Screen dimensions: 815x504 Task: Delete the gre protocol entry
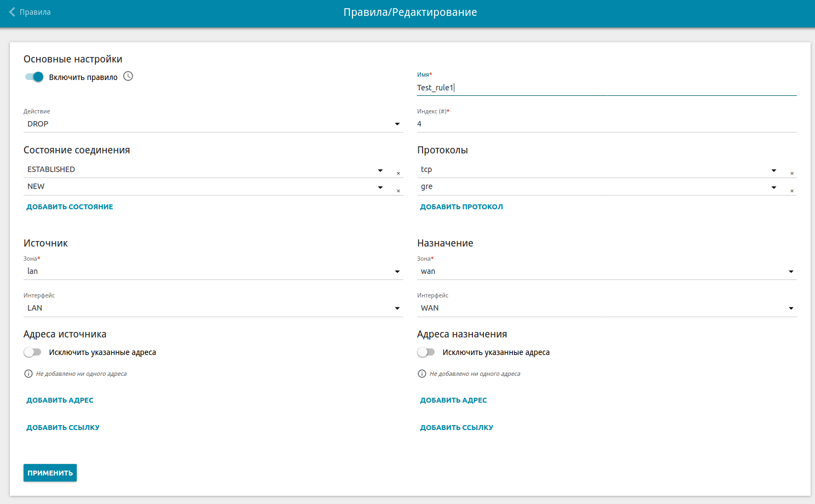click(792, 191)
